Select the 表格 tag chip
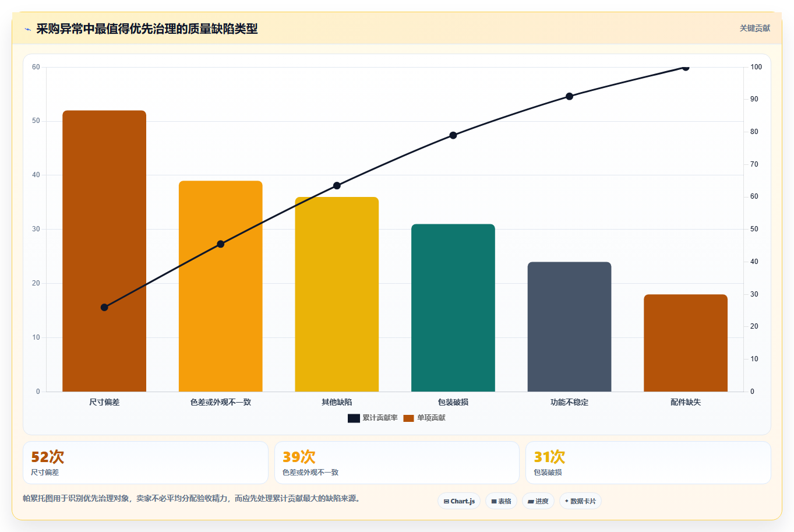The image size is (794, 532). 501,501
